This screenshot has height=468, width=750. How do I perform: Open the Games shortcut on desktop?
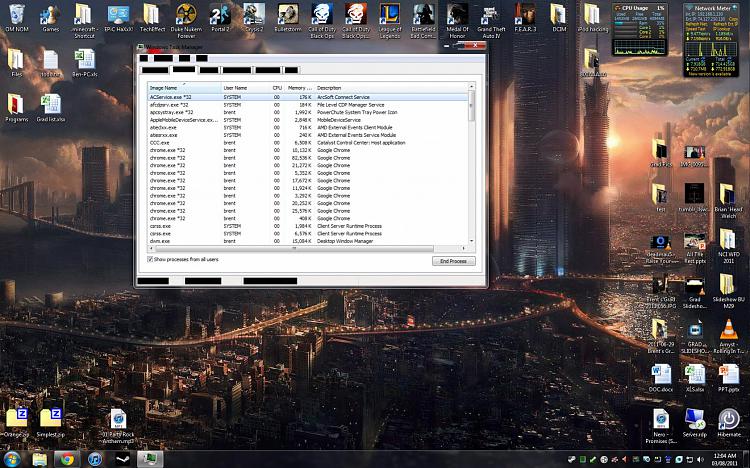point(50,18)
